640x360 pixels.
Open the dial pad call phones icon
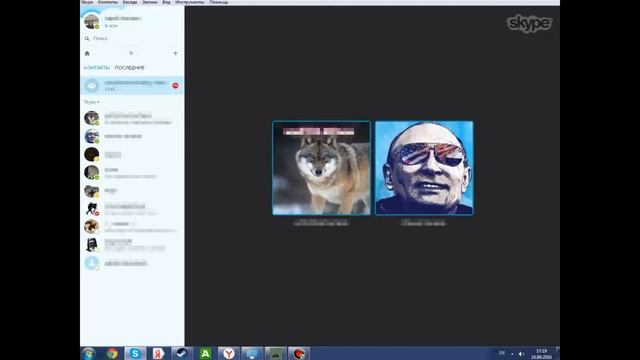coord(131,53)
